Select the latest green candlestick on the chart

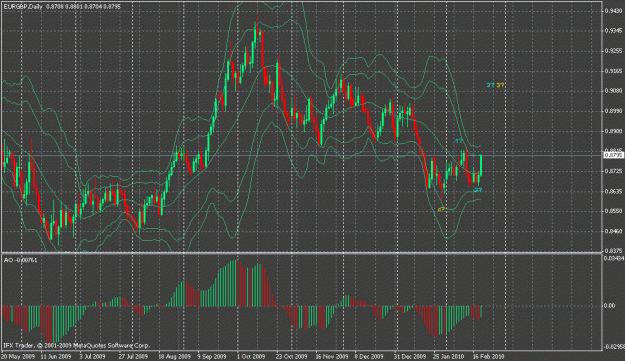(482, 165)
